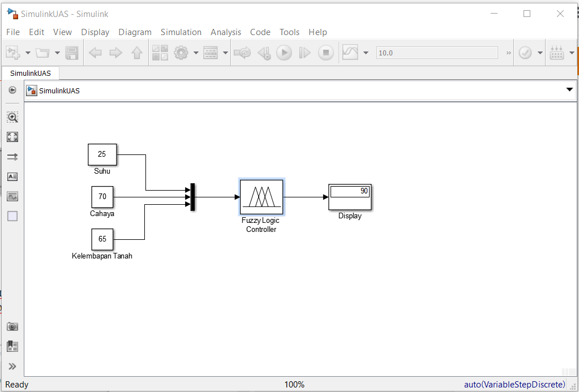
Task: Click the Run simulation play button
Action: [x=284, y=53]
